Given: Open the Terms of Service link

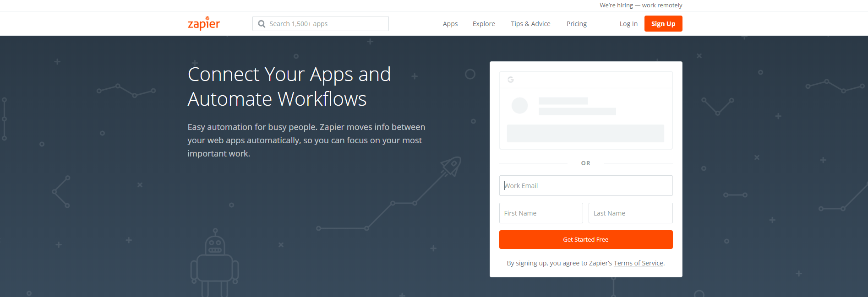Looking at the screenshot, I should tap(638, 263).
